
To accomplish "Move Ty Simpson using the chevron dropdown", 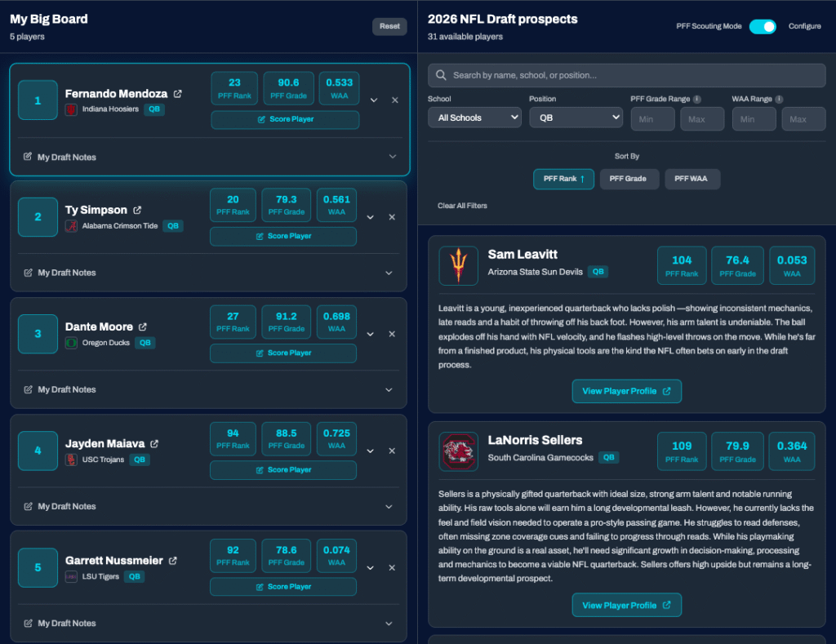I will coord(371,217).
